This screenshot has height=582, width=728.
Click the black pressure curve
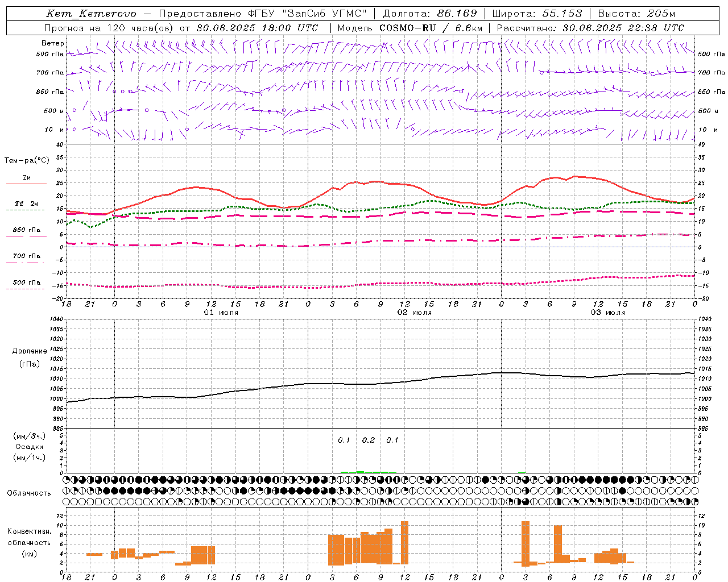tap(381, 384)
